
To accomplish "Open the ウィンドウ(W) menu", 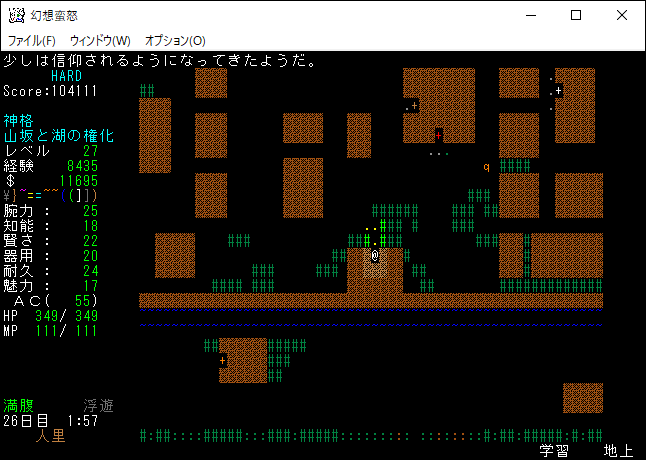I will (x=100, y=40).
